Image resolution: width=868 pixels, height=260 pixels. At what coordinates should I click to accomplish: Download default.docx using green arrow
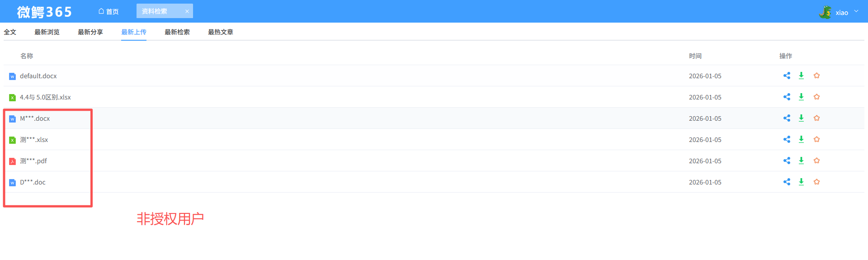[x=801, y=76]
